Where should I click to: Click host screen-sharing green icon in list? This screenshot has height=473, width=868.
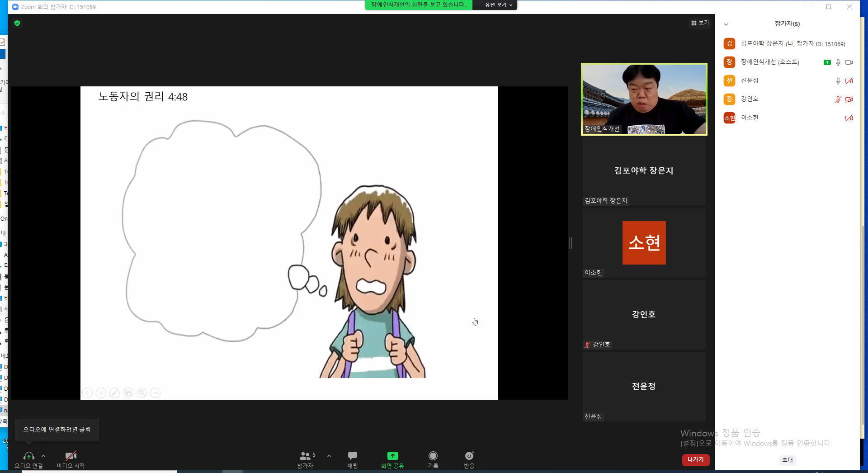(827, 62)
